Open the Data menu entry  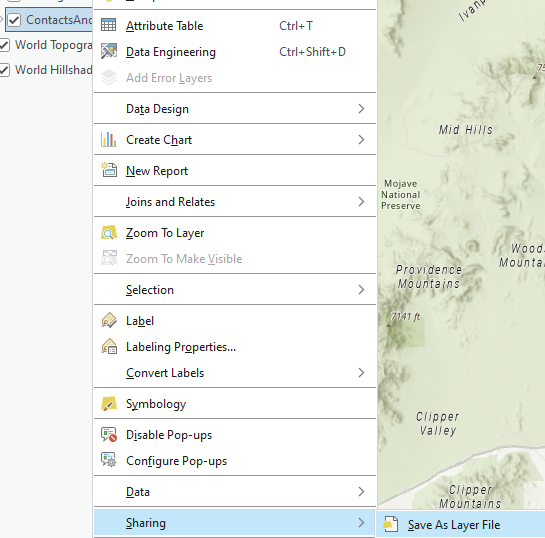coord(235,492)
